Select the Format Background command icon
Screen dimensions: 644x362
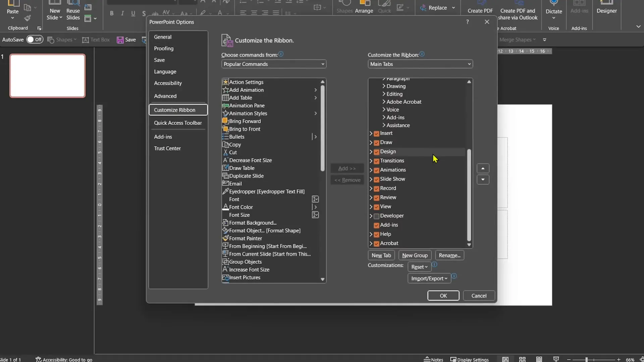(x=225, y=223)
